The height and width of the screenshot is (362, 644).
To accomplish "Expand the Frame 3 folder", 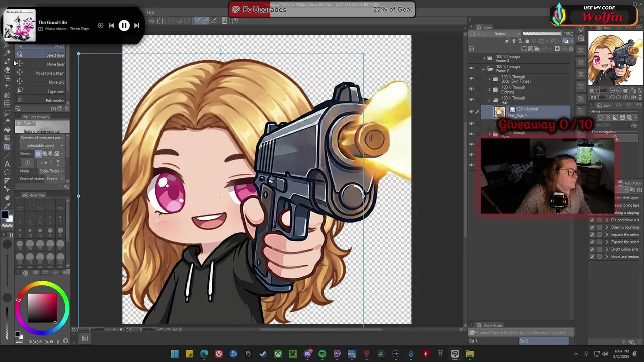I will (484, 58).
